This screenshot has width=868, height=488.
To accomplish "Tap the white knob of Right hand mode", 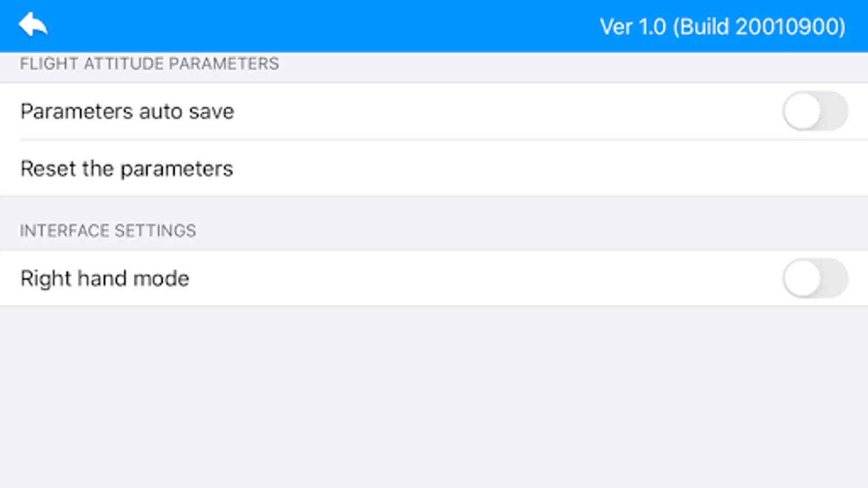I will tap(802, 278).
